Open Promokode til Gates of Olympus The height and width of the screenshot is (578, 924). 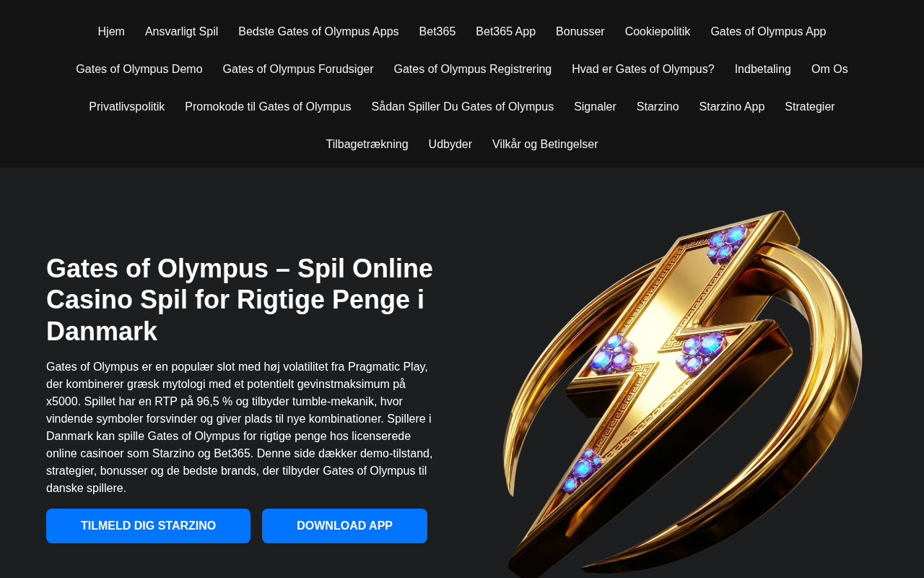pyautogui.click(x=268, y=107)
